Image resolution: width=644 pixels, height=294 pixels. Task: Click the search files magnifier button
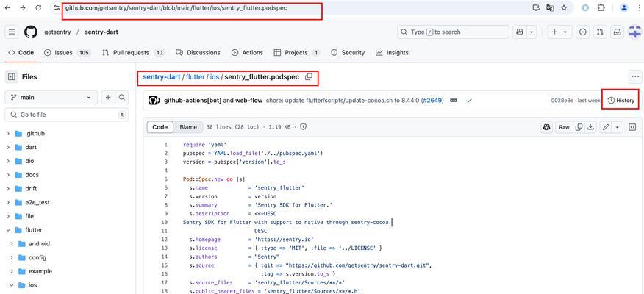[122, 97]
